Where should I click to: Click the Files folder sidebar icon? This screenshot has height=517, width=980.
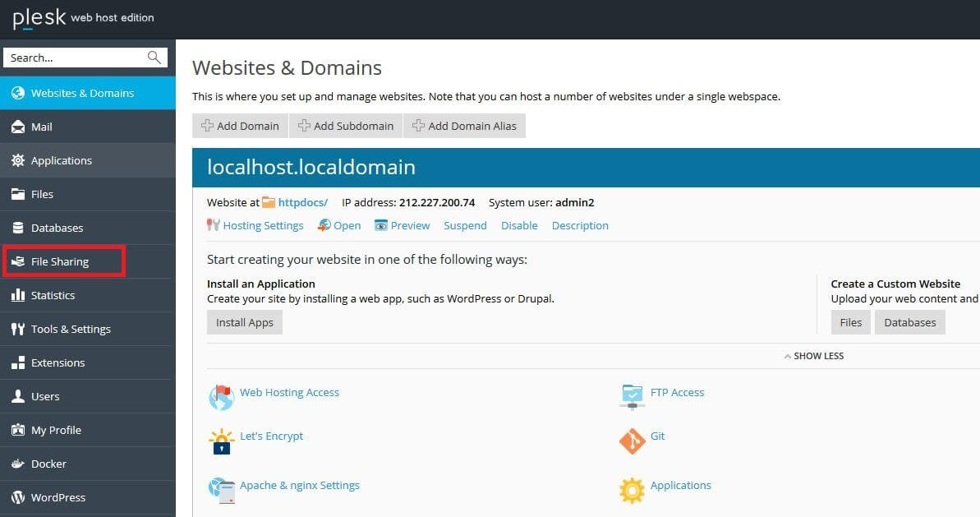18,194
